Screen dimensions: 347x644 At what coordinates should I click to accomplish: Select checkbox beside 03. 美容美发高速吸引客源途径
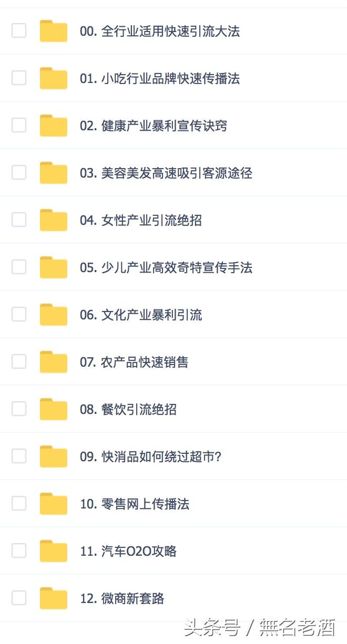[x=19, y=172]
